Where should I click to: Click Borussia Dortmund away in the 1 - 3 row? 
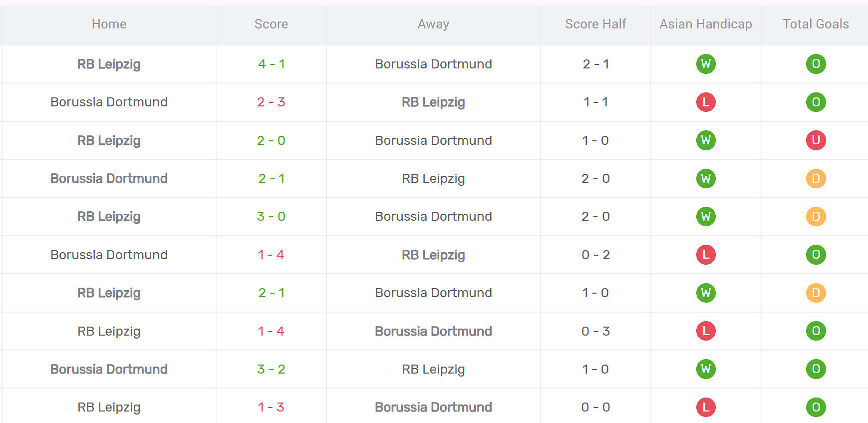(433, 407)
